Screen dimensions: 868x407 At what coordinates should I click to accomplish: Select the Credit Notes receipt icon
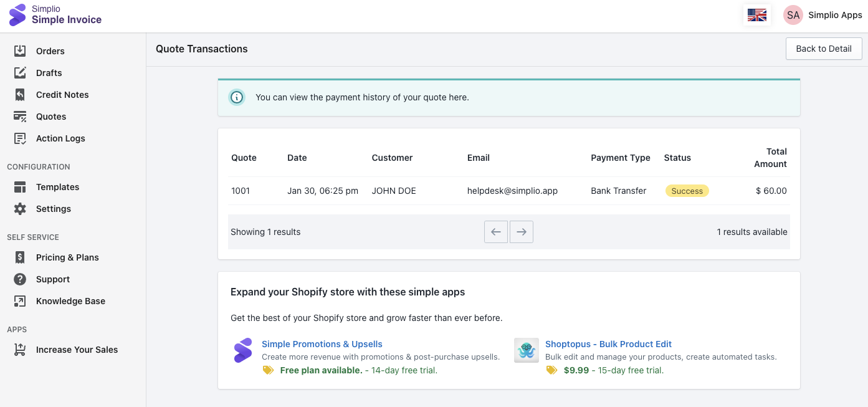[x=20, y=95]
